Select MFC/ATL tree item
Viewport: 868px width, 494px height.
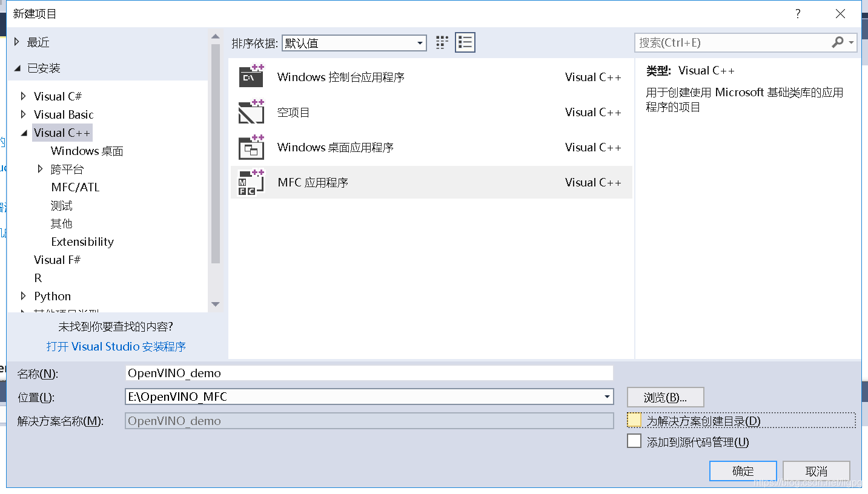pyautogui.click(x=75, y=187)
